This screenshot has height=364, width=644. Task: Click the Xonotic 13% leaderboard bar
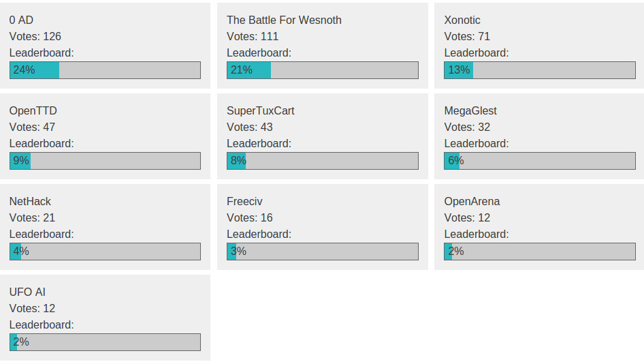coord(540,70)
